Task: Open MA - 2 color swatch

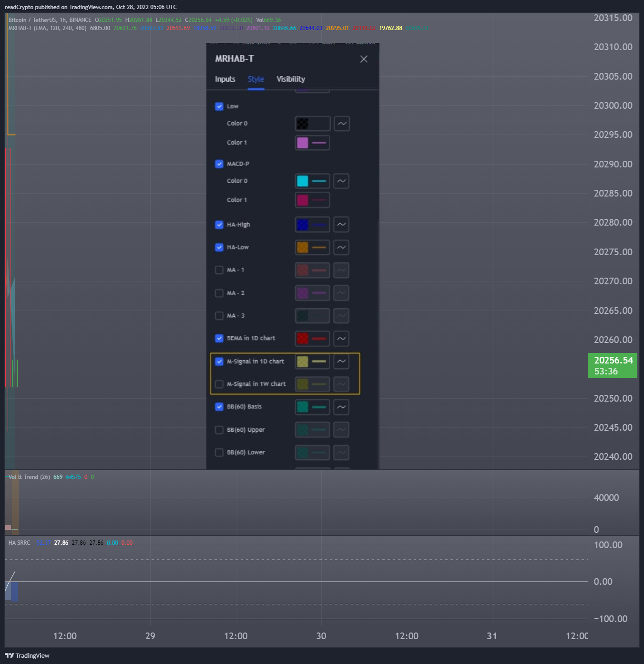Action: tap(313, 293)
